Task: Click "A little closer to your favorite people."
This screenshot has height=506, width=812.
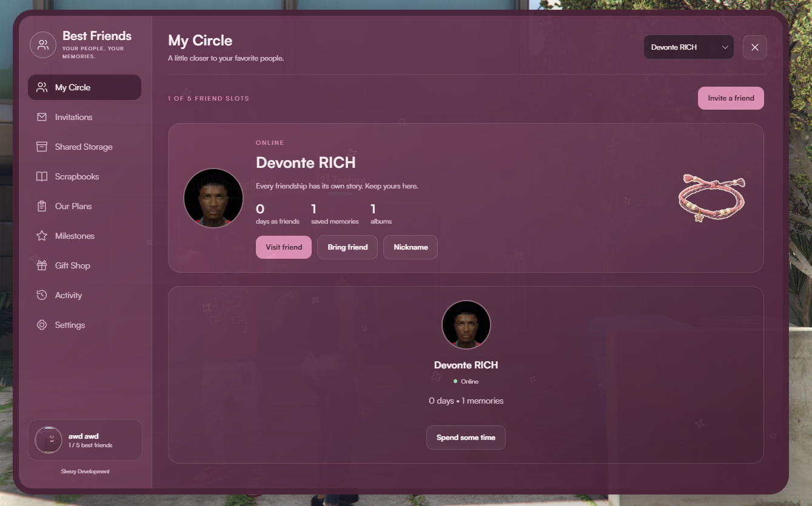Action: 226,58
